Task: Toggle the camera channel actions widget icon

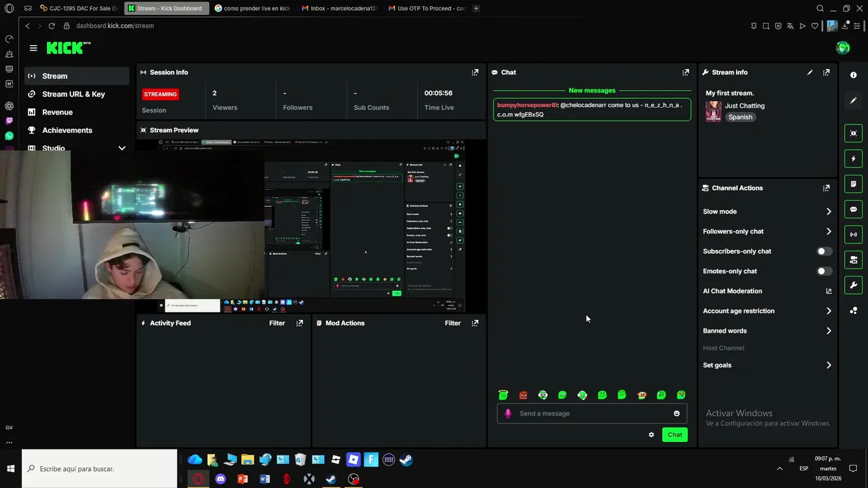Action: coord(854,260)
